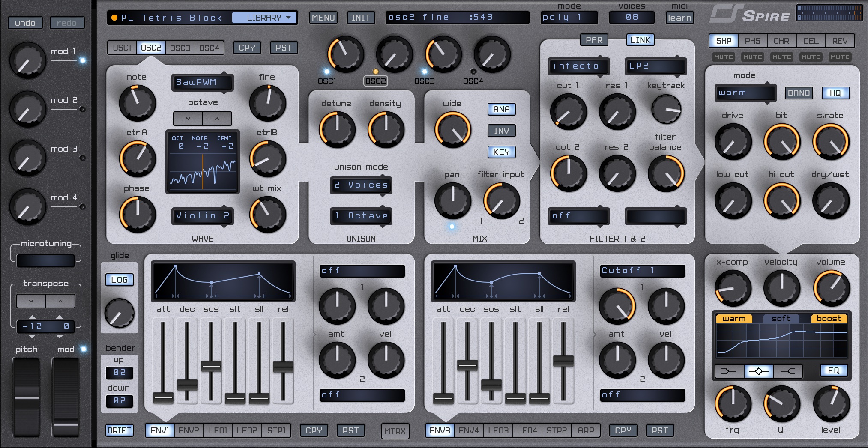Toggle KEY tracking in the mix section
Viewport: 868px width, 448px height.
coord(501,152)
